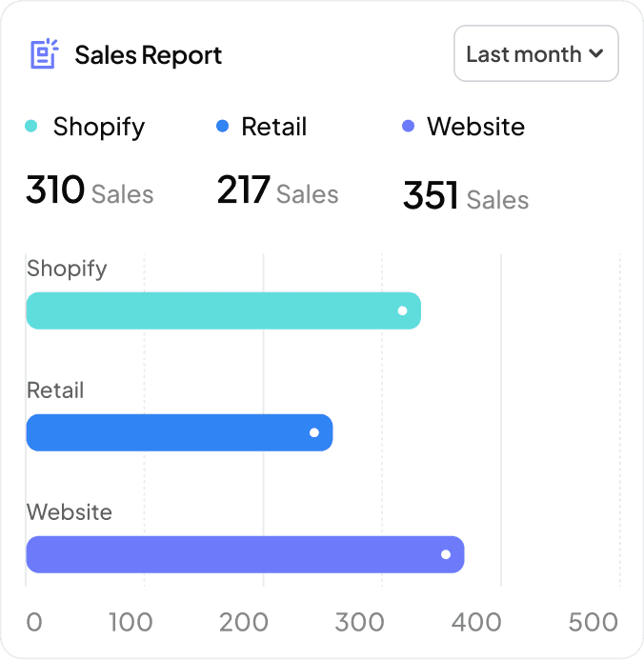Click the 310 Sales figure
The width and height of the screenshot is (644, 660).
tap(90, 190)
